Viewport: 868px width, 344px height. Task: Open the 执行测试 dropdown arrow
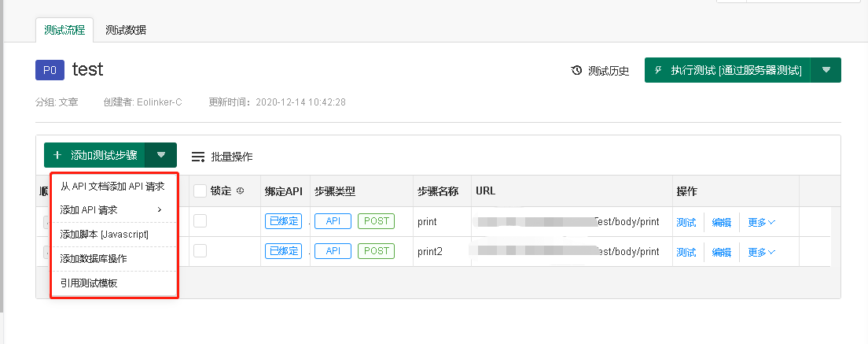pyautogui.click(x=826, y=70)
